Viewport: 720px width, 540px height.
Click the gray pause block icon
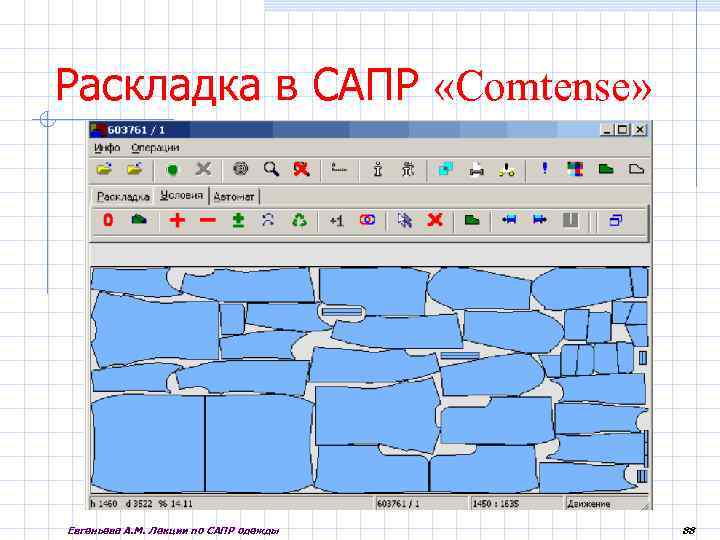click(x=570, y=220)
